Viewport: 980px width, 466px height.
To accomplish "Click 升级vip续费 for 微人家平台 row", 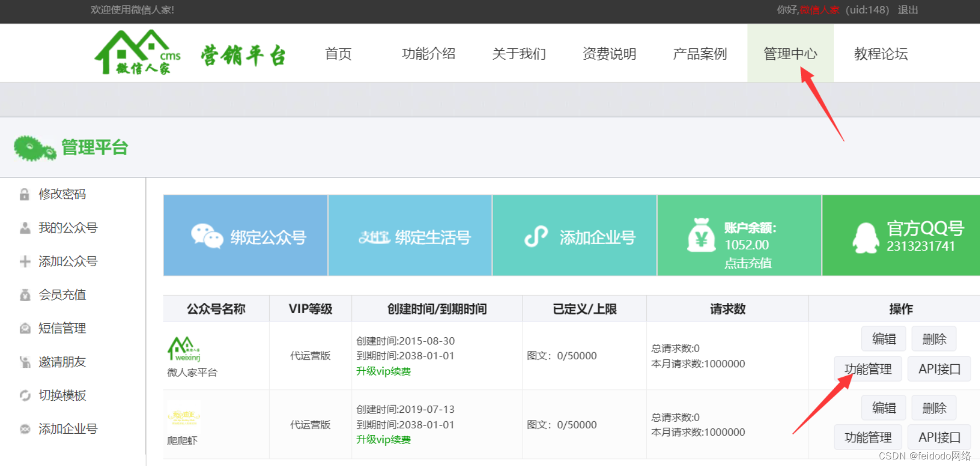I will coord(384,371).
